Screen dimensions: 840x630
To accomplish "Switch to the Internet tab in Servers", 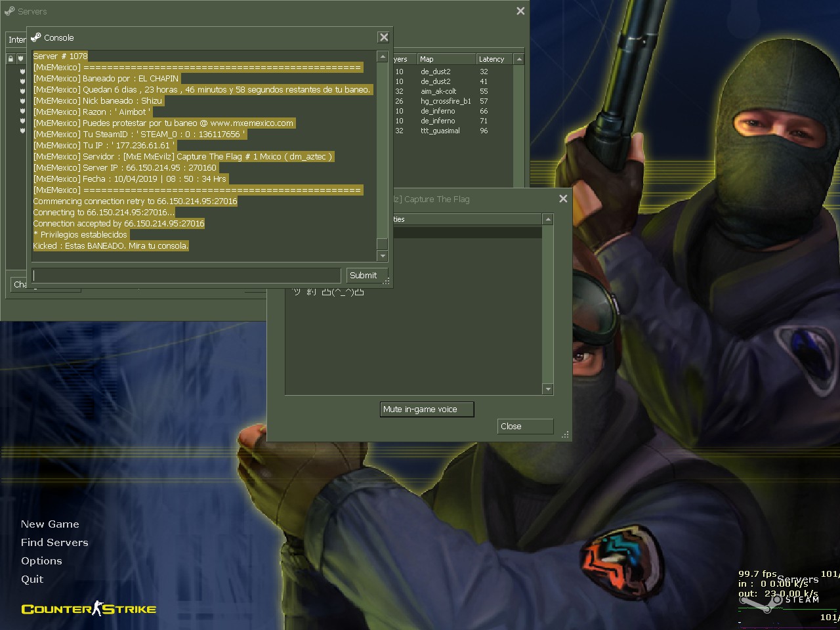I will click(16, 40).
